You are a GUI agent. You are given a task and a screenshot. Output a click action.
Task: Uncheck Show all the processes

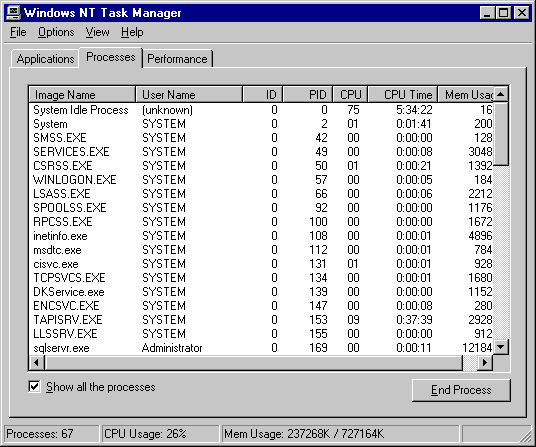tap(35, 387)
